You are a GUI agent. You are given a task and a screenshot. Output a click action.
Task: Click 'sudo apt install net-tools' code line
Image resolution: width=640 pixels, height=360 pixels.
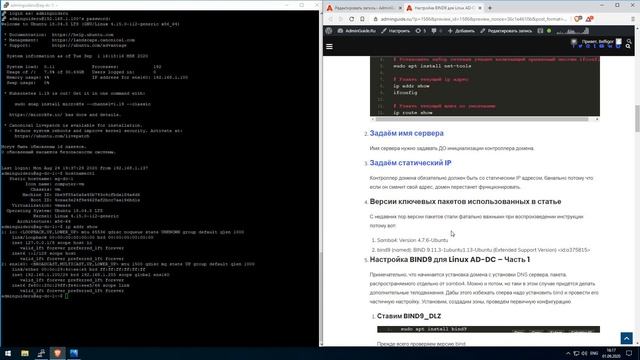point(432,66)
